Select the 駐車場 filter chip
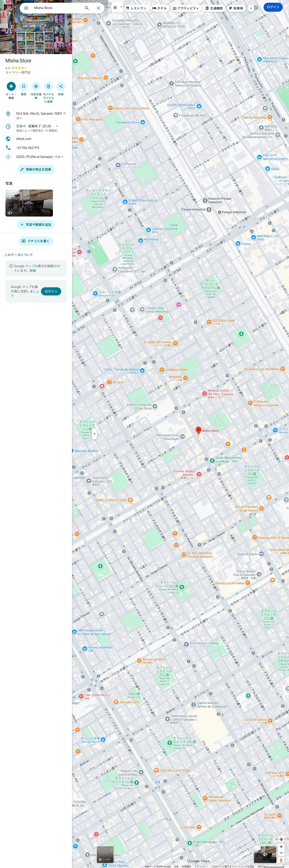 click(236, 8)
